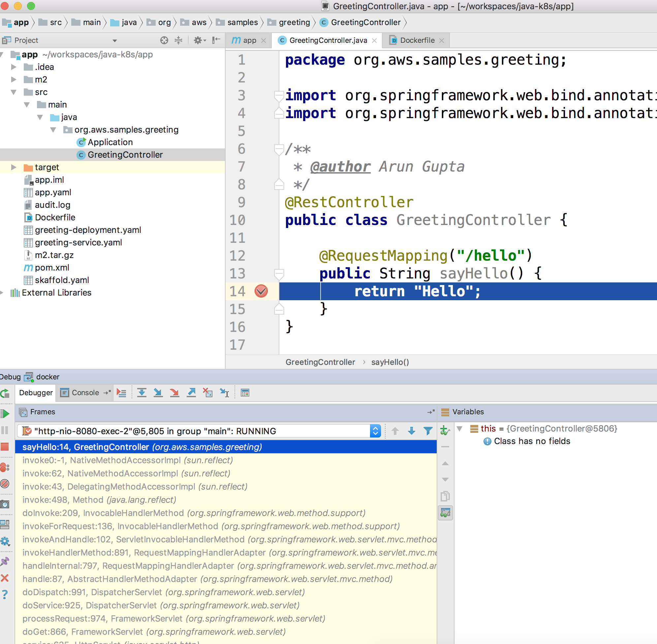657x644 pixels.
Task: Open pom.xml in the project tree
Action: point(52,268)
